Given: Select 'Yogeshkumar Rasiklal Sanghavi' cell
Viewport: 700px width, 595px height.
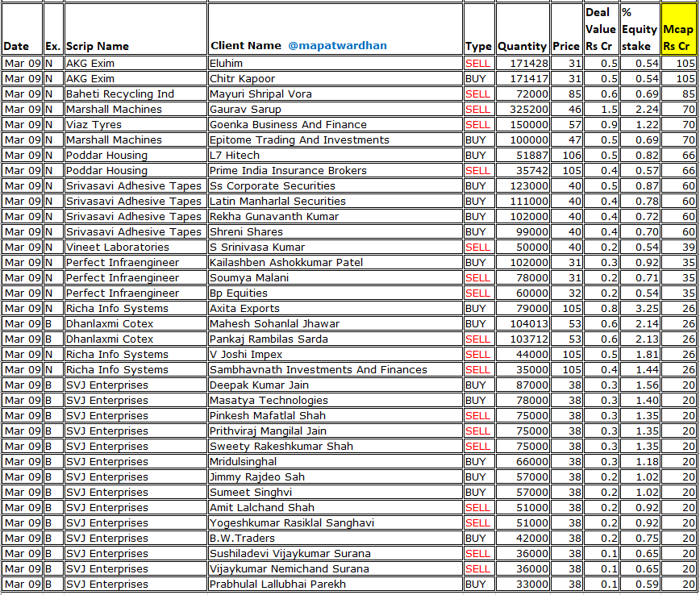Looking at the screenshot, I should [335, 523].
